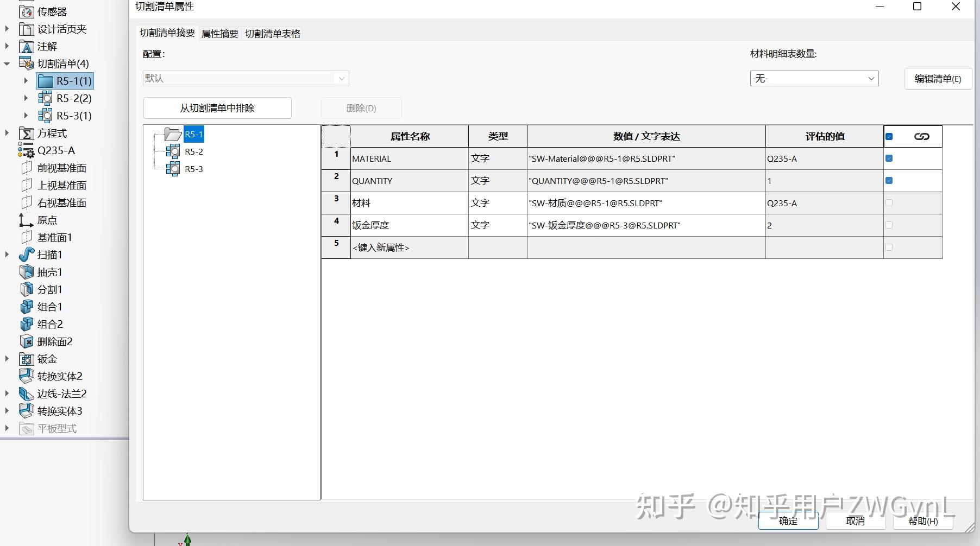Click the <键入新属性> cell to add property

pyautogui.click(x=410, y=247)
